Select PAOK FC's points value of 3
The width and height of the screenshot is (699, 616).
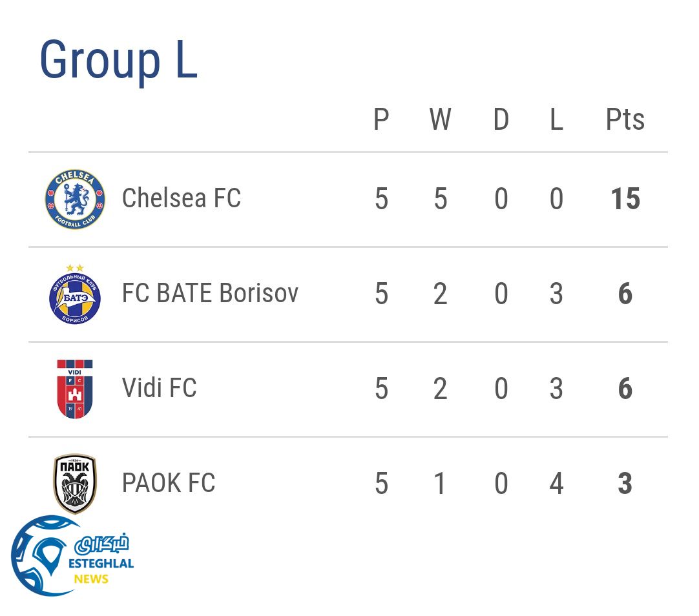click(625, 484)
